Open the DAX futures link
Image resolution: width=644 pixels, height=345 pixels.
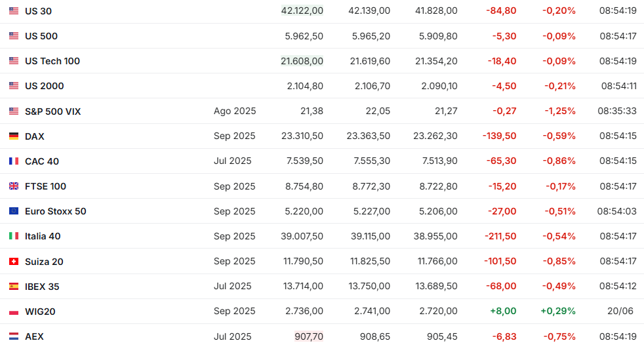pos(35,136)
